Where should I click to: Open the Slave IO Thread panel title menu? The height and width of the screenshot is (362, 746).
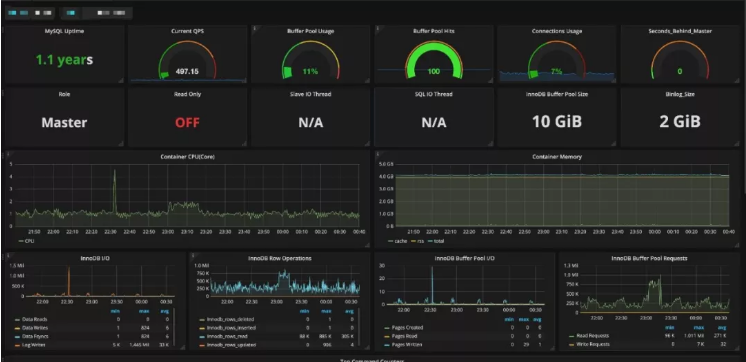tap(310, 94)
